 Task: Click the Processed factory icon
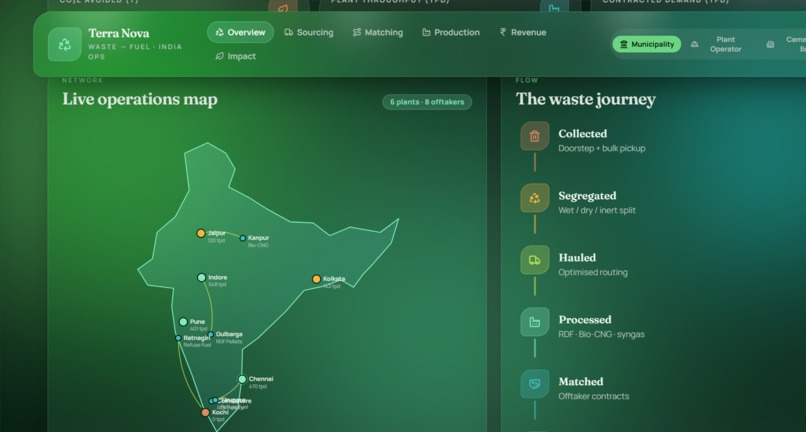[535, 322]
